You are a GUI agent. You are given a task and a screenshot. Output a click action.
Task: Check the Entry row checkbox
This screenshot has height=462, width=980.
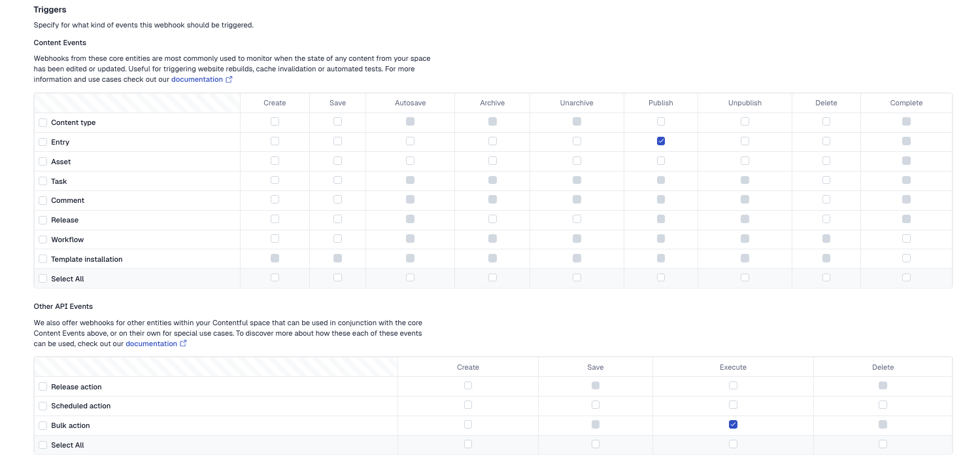[x=43, y=142]
